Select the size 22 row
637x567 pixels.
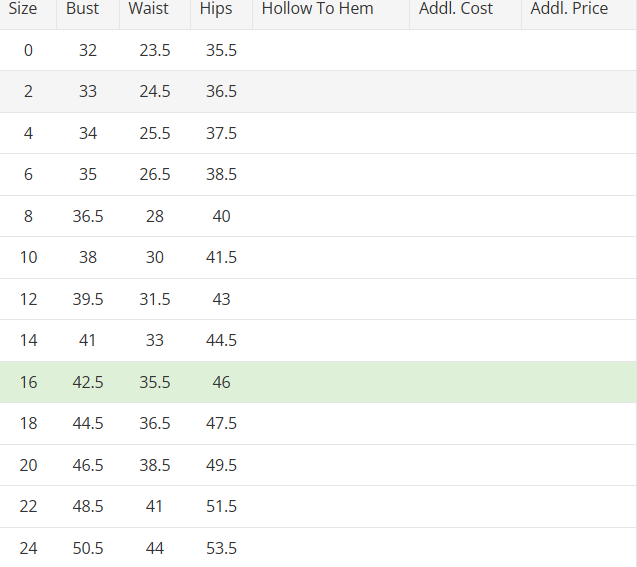point(28,506)
